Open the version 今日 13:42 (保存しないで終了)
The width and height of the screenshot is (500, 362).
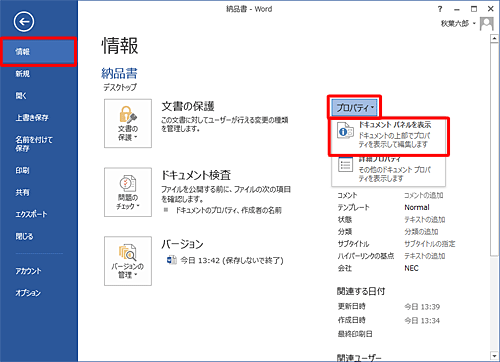pyautogui.click(x=232, y=260)
